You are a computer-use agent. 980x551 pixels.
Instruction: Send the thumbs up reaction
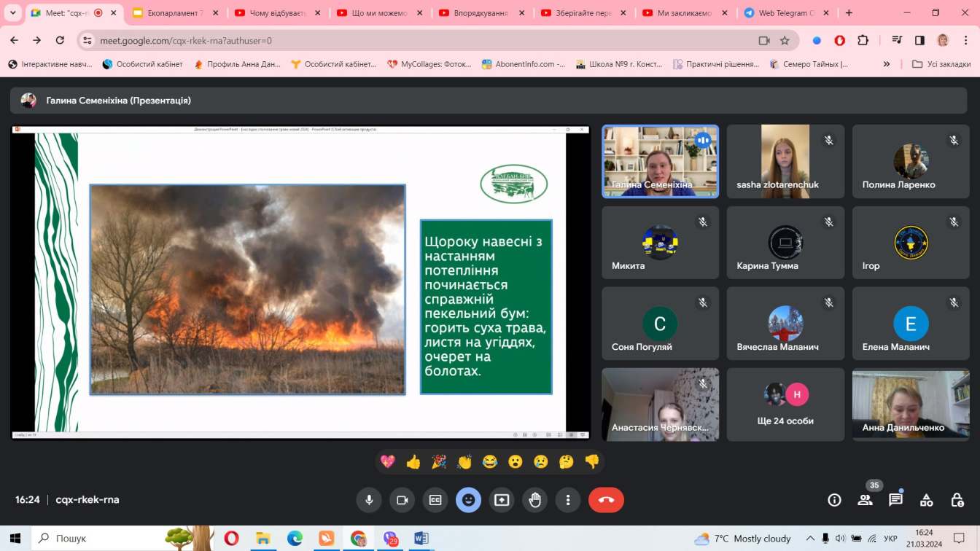point(413,461)
